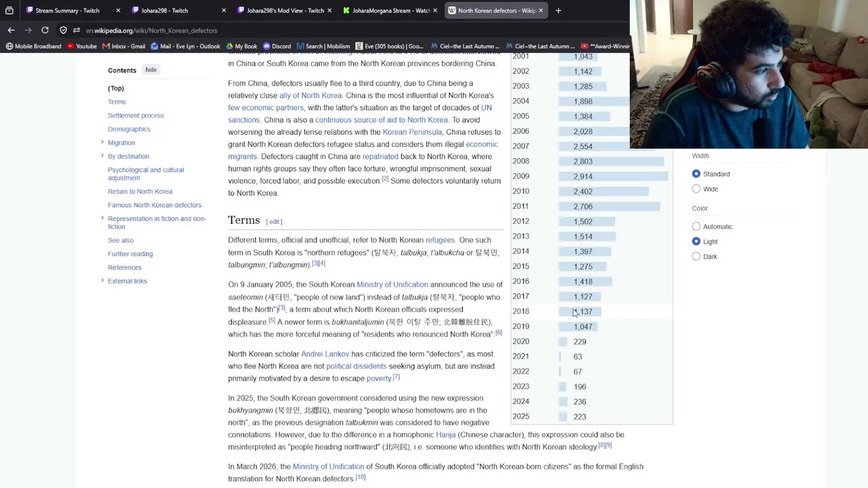Viewport: 868px width, 488px height.
Task: Reload the Wikipedia page
Action: point(45,30)
